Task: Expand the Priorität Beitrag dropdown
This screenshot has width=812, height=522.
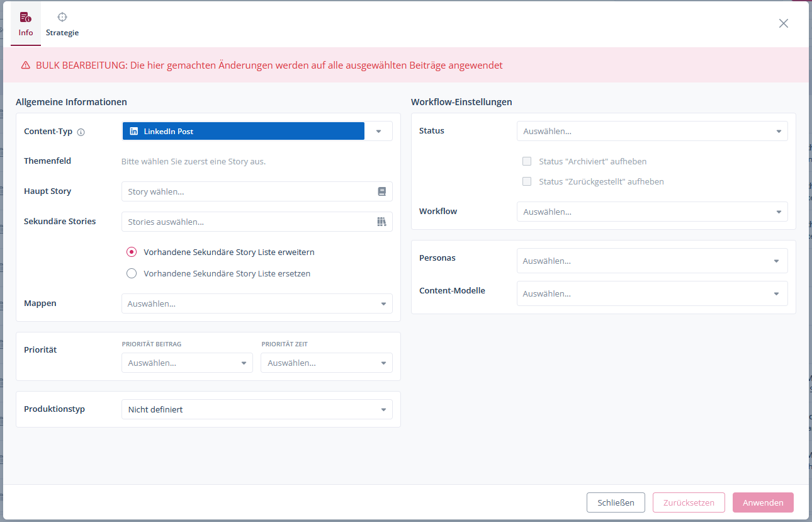Action: tap(187, 363)
